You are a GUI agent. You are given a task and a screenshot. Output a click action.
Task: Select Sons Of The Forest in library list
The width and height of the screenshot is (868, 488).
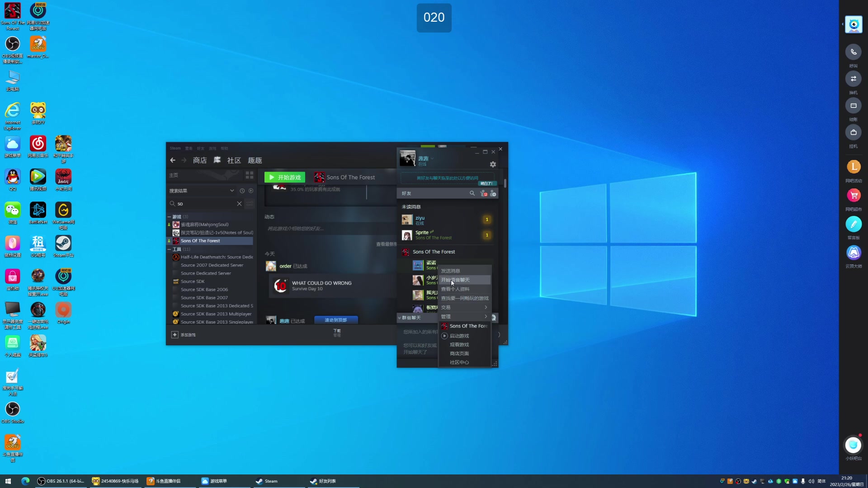[210, 241]
